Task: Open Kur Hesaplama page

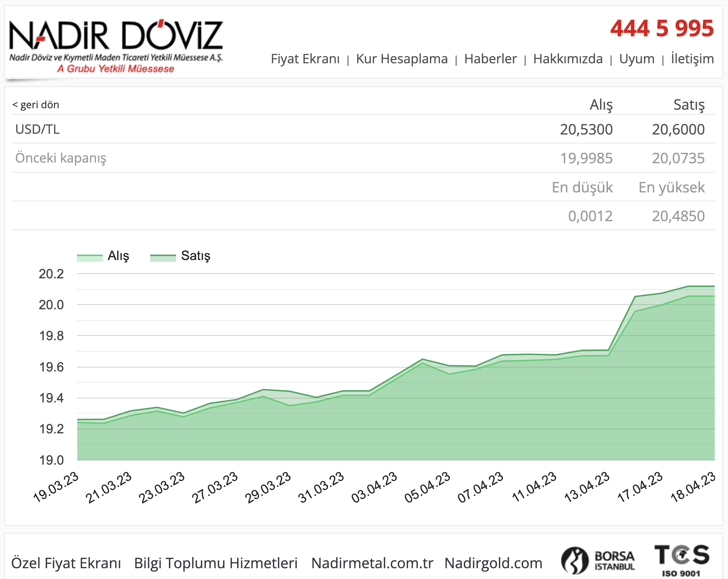Action: [x=402, y=59]
